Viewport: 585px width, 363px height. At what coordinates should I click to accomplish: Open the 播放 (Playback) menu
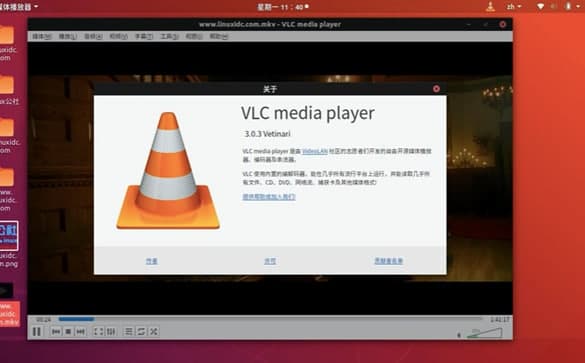click(x=68, y=36)
